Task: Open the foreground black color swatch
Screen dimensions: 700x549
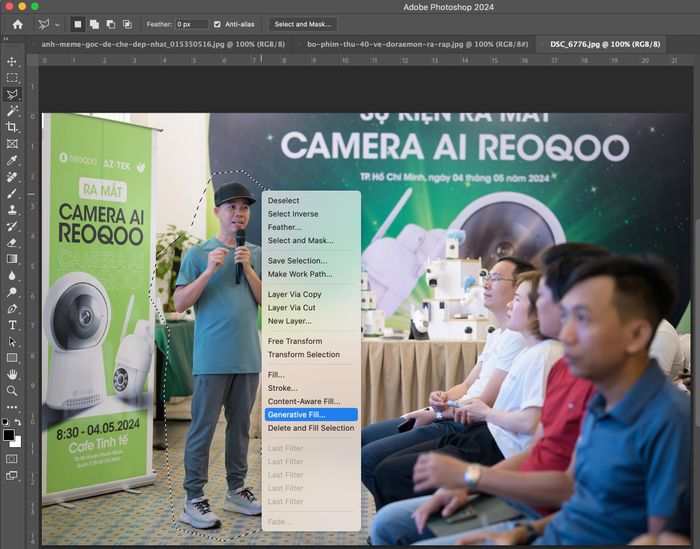Action: [8, 434]
